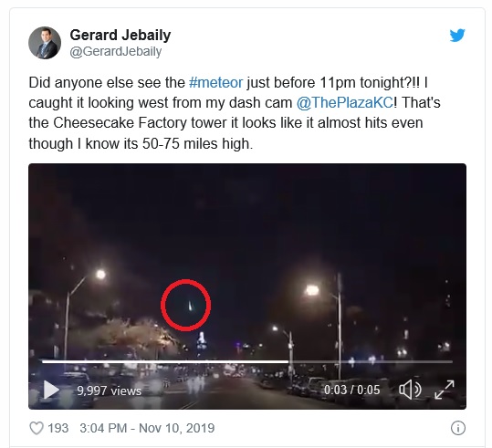The height and width of the screenshot is (448, 492).
Task: Open the tweet info icon
Action: pyautogui.click(x=458, y=428)
